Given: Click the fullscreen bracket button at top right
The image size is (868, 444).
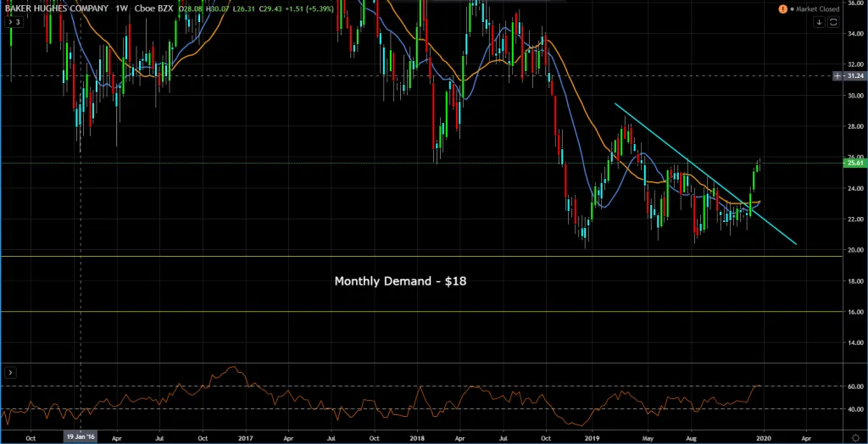Looking at the screenshot, I should pos(833,22).
